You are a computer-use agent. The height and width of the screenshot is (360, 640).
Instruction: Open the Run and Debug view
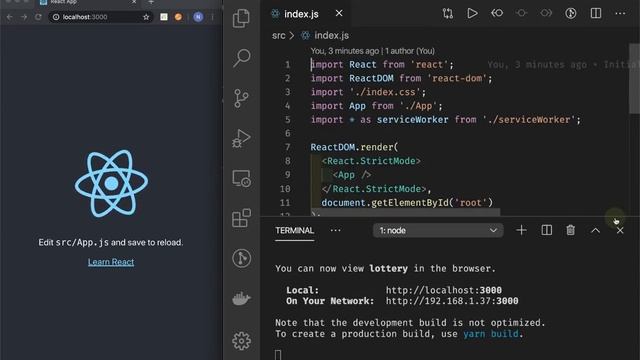(241, 138)
